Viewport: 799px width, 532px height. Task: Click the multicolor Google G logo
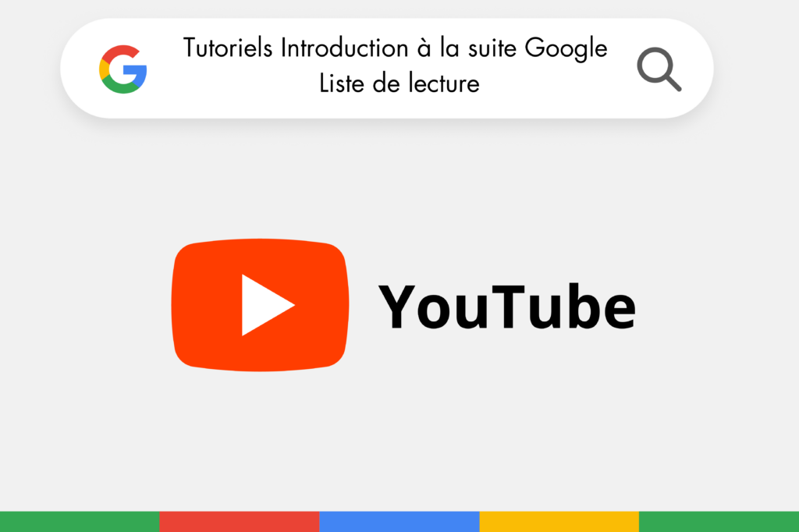[123, 69]
